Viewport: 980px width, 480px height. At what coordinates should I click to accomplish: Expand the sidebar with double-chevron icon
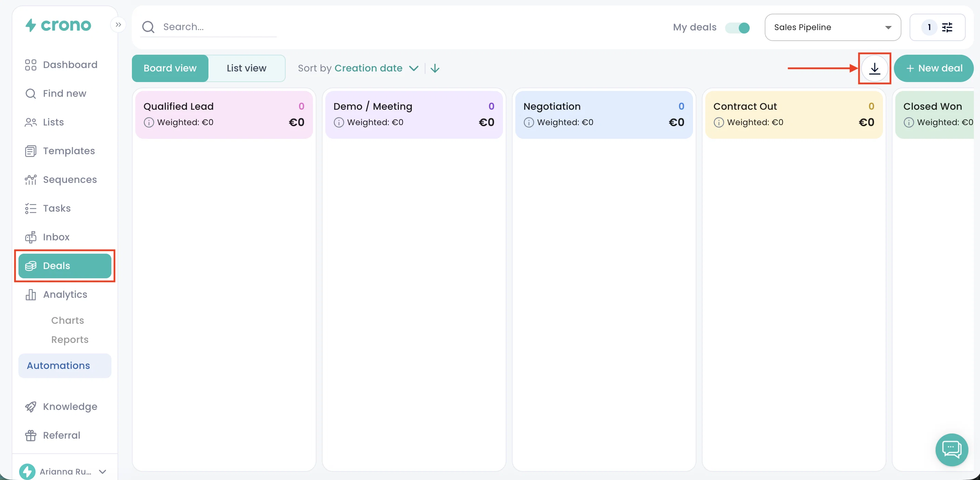(118, 25)
